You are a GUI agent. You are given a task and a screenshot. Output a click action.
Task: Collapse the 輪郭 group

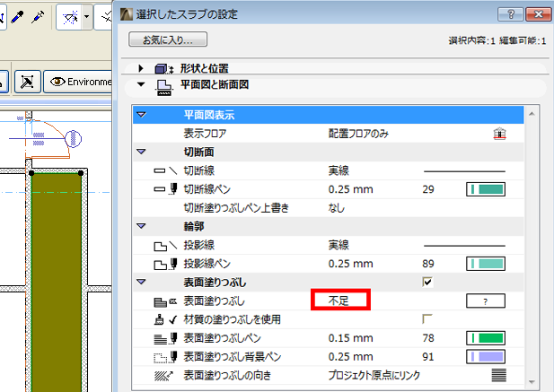coord(141,226)
